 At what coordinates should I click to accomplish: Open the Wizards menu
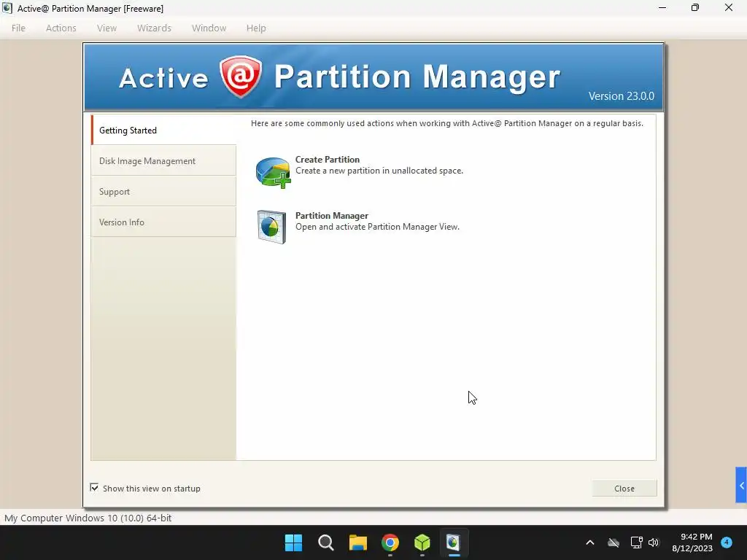[x=154, y=28]
